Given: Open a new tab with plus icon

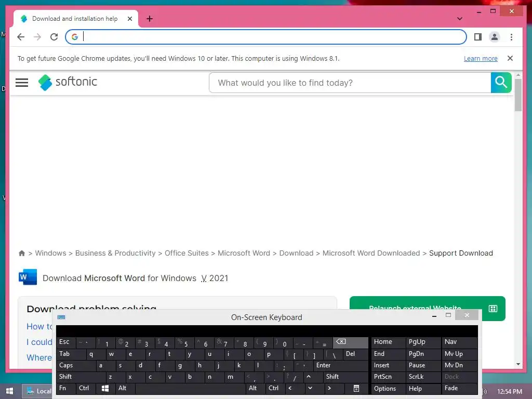Looking at the screenshot, I should point(150,19).
